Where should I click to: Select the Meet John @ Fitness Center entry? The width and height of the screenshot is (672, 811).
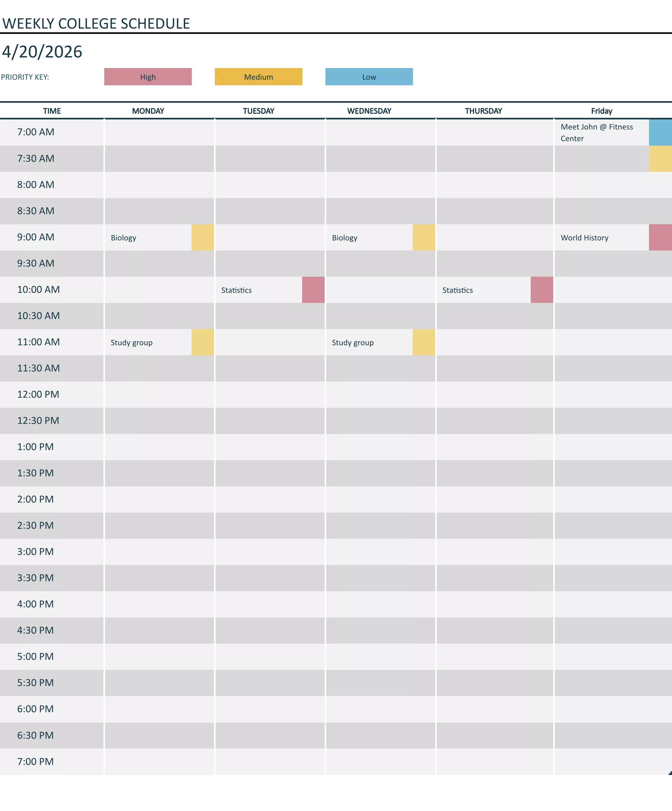pos(597,132)
